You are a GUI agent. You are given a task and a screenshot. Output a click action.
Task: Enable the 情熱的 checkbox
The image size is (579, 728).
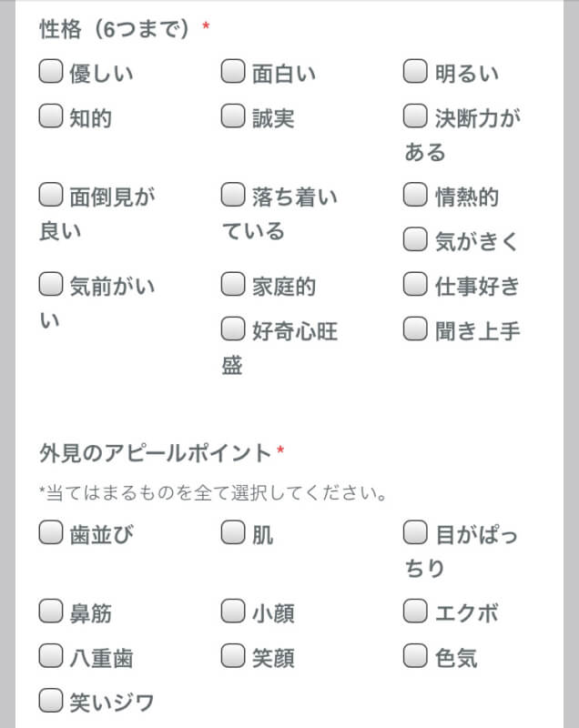(415, 193)
